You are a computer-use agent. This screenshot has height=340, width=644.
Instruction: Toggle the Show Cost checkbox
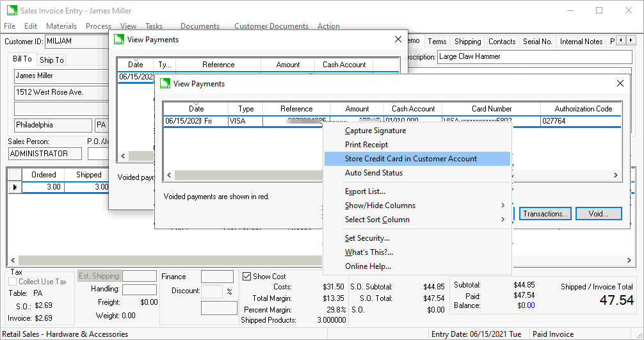247,277
